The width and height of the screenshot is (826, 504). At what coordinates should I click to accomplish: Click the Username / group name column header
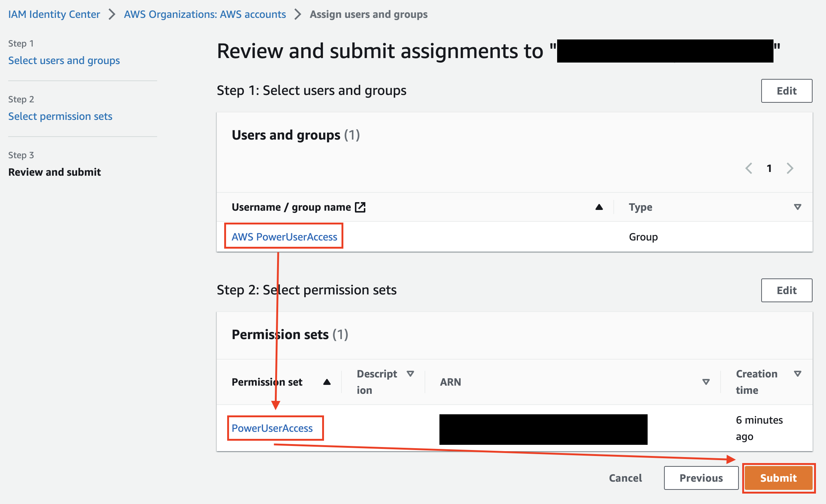coord(291,207)
